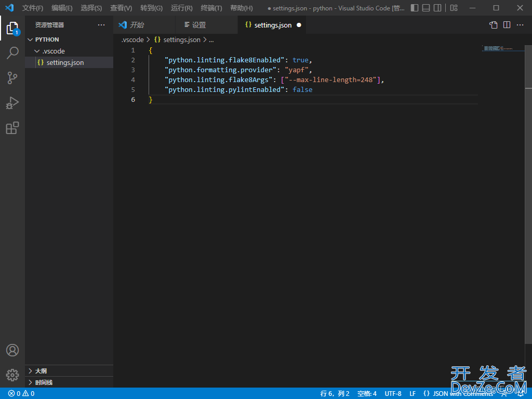Click Open Settings UI icon in editor toolbar

[494, 25]
